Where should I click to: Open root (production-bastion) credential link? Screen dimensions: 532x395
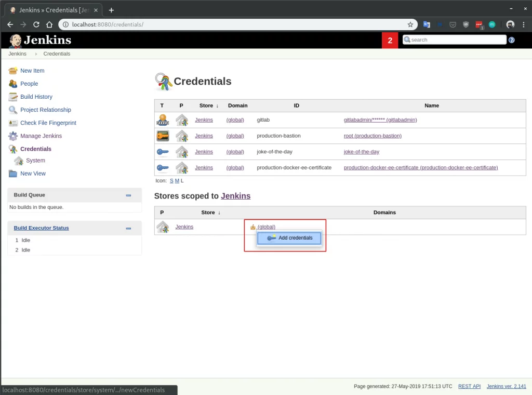click(x=373, y=136)
